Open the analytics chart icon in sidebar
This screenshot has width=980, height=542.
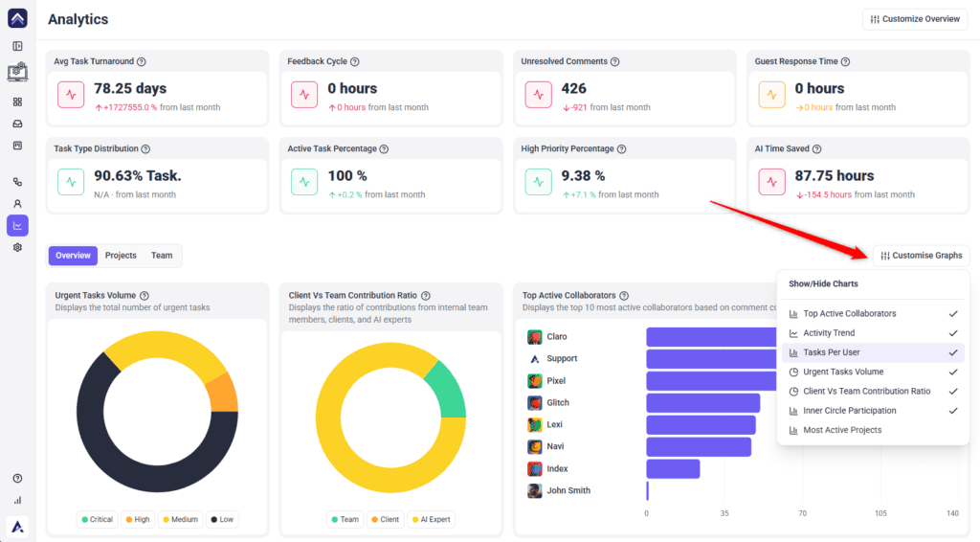pyautogui.click(x=17, y=226)
